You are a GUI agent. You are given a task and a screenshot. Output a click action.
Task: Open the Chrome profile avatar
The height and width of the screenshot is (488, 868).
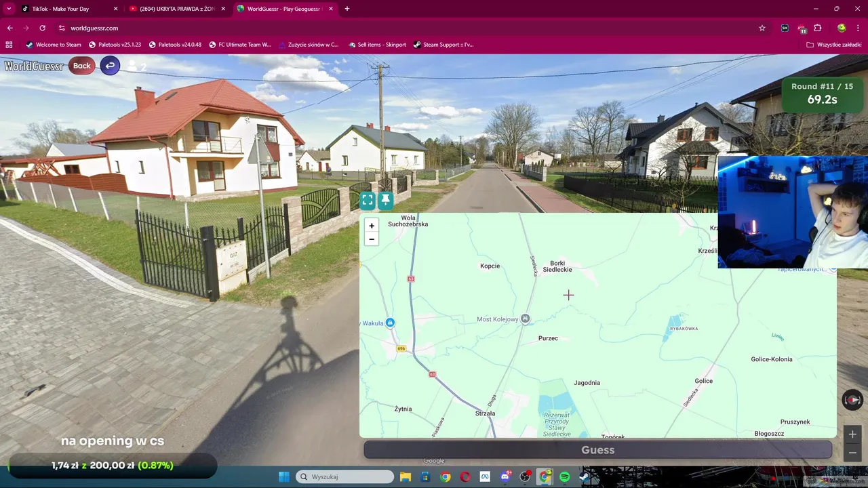(842, 28)
